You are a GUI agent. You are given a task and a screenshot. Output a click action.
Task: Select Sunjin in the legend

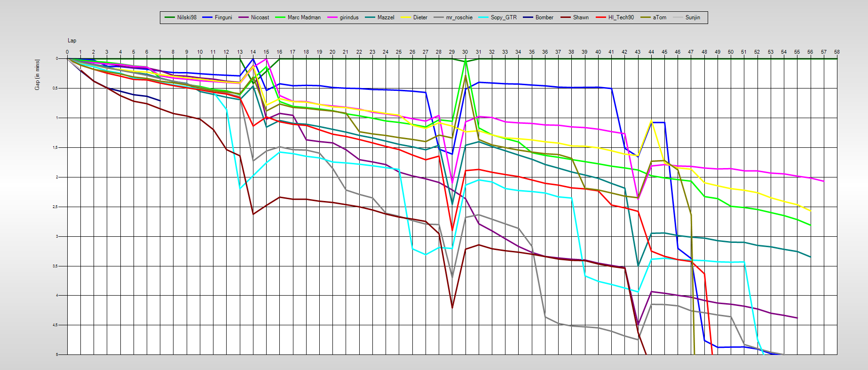pyautogui.click(x=692, y=17)
